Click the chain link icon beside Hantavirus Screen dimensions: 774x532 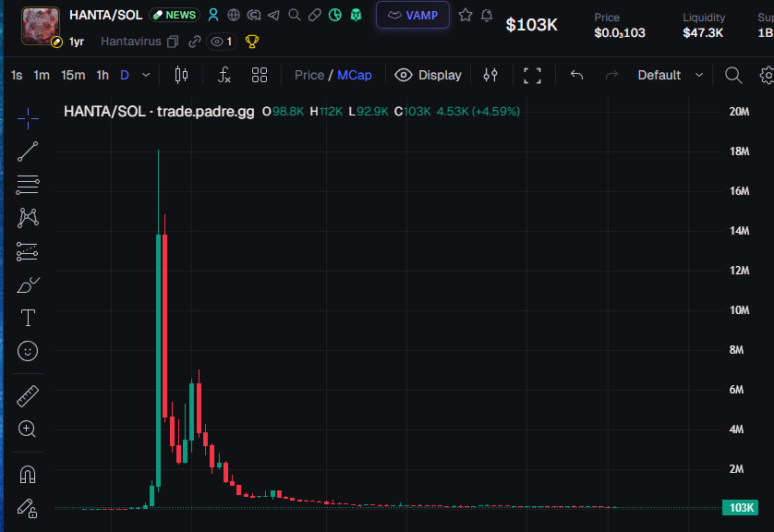click(x=195, y=42)
